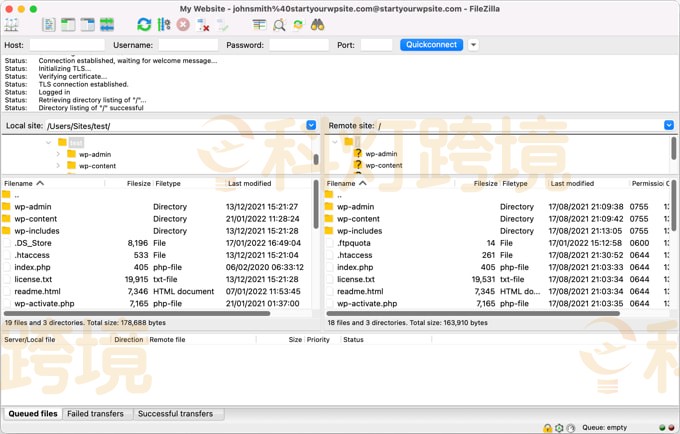The image size is (680, 434).
Task: Click local file list horizontal scrollbar
Action: (x=137, y=313)
